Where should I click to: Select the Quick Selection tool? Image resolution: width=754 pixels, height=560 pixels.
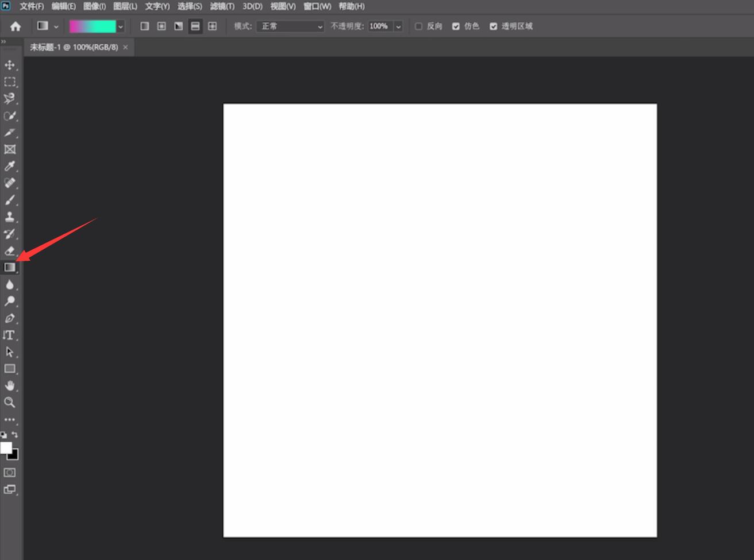click(x=10, y=115)
